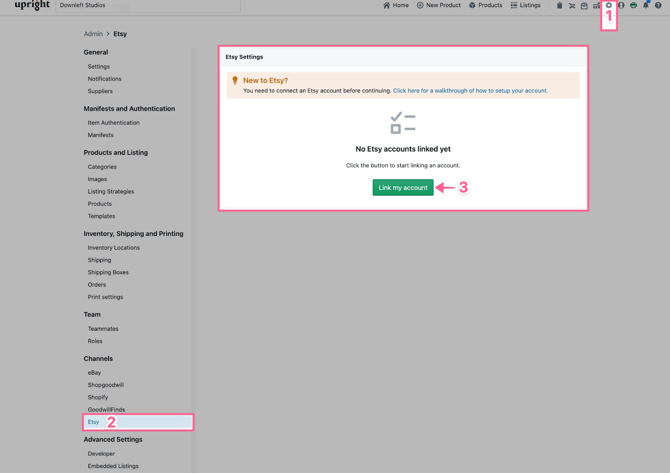The height and width of the screenshot is (473, 670).
Task: Open the Etsy account setup walkthrough link
Action: point(470,91)
